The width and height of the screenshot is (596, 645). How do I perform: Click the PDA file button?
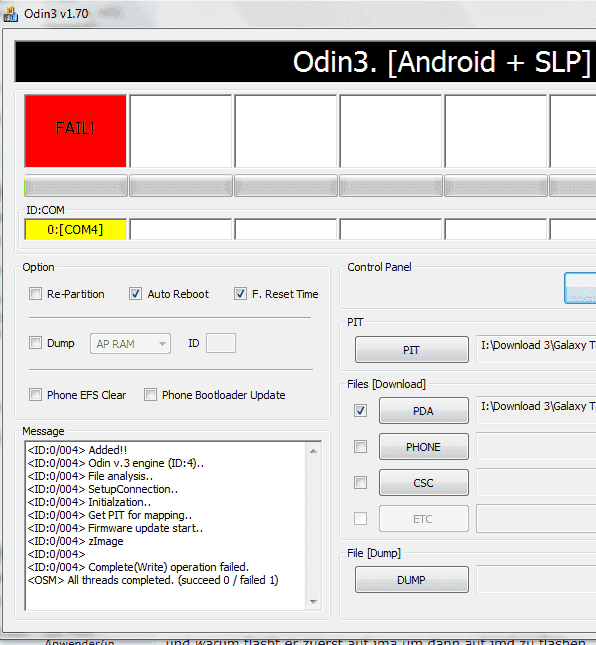pyautogui.click(x=424, y=411)
